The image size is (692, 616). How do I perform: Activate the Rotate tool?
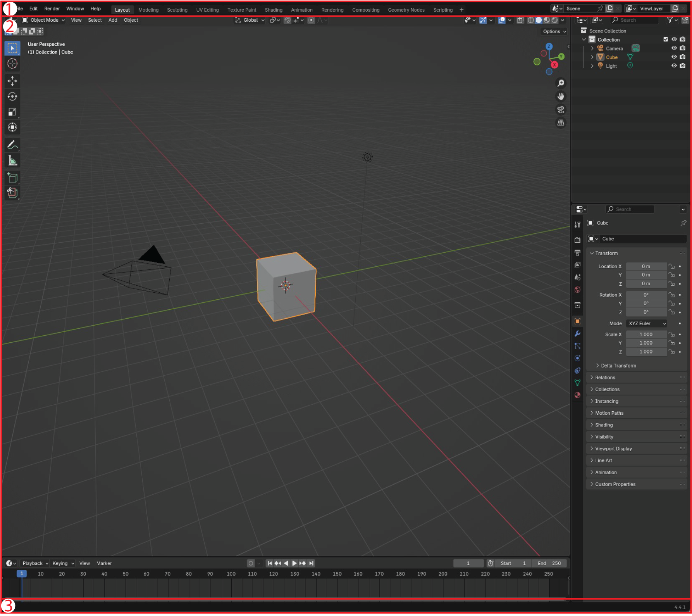click(x=12, y=97)
